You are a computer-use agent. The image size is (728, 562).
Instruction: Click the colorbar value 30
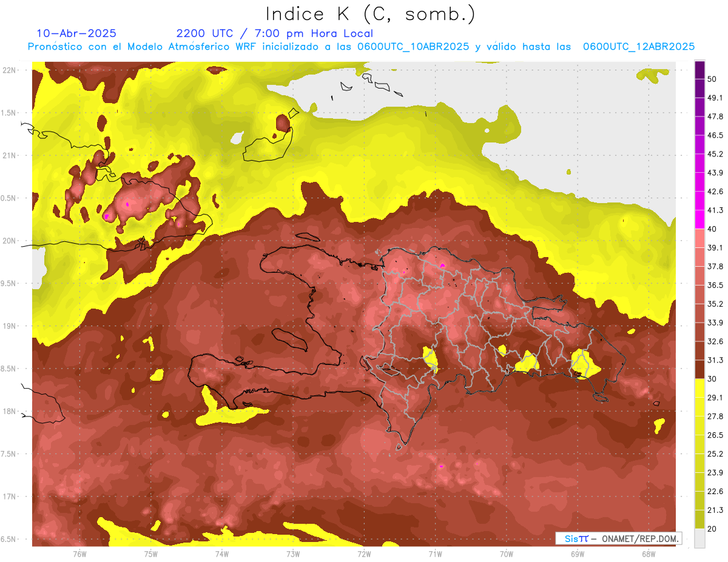[x=712, y=379]
